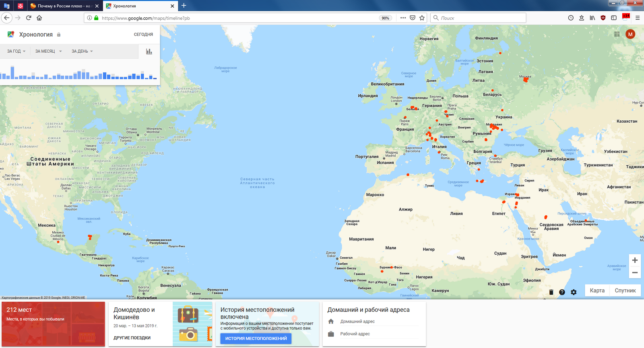The width and height of the screenshot is (644, 348).
Task: Open the Firefox hamburger menu
Action: click(638, 18)
